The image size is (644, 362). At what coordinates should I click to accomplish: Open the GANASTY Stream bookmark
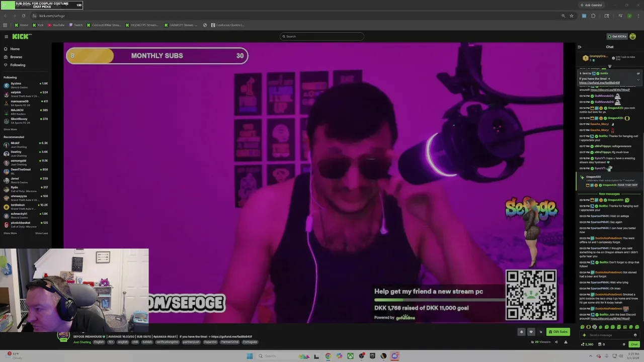point(181,25)
